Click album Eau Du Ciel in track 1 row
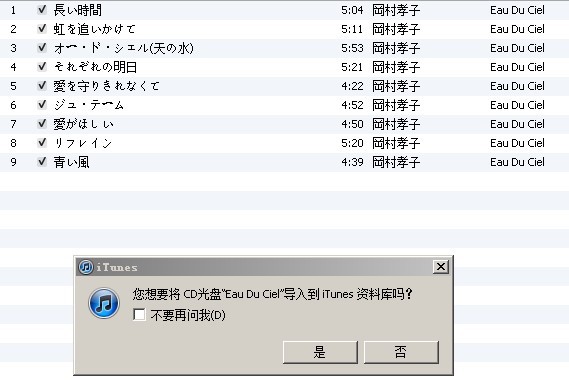The image size is (569, 380). click(x=517, y=10)
